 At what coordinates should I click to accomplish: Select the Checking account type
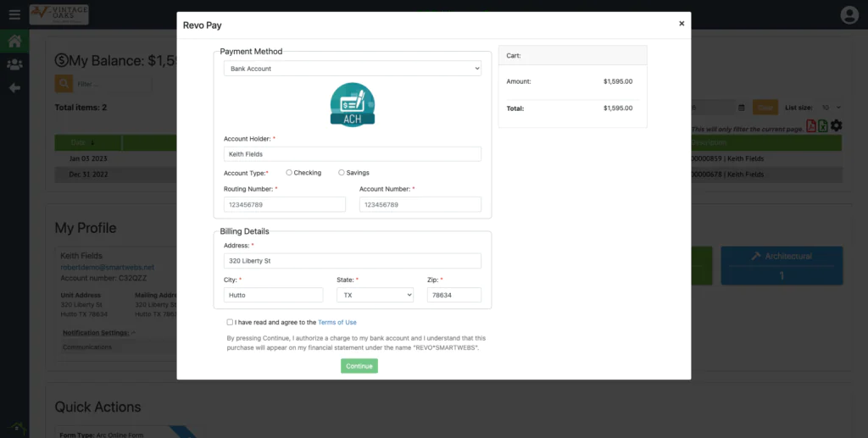tap(289, 173)
